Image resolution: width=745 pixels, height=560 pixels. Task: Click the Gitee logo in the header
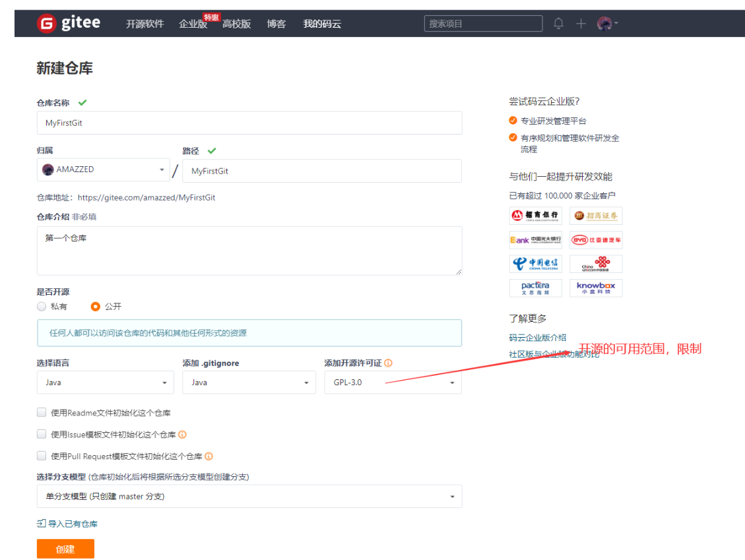[69, 23]
